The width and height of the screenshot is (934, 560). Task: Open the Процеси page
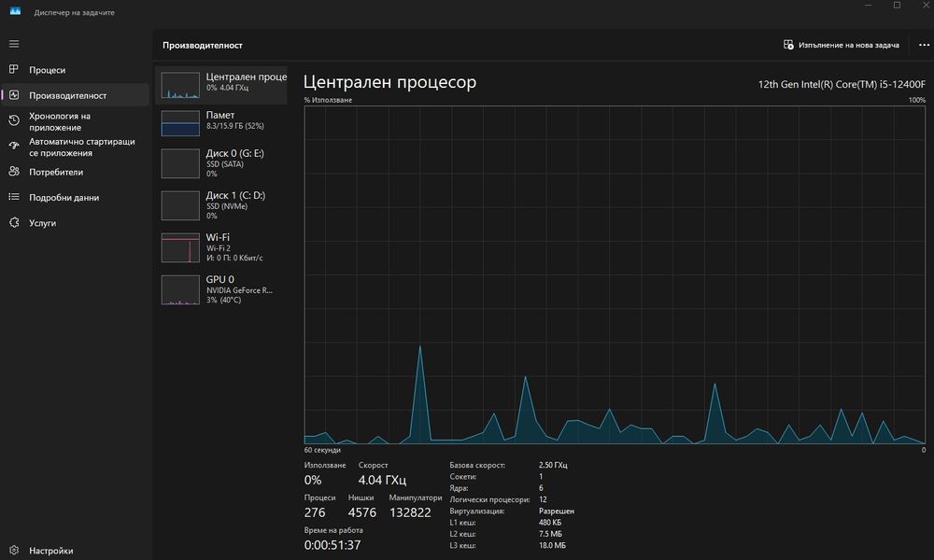(75, 70)
